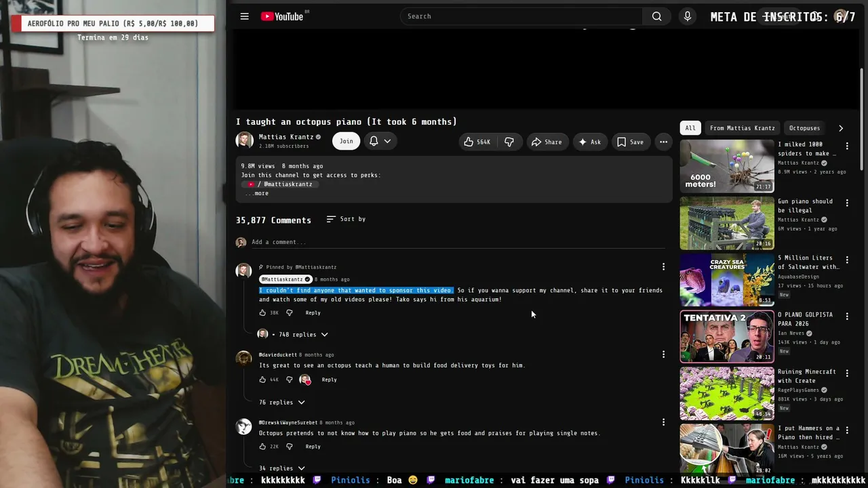Open the 'Gun piano should be illegal' title
Image resolution: width=868 pixels, height=488 pixels.
805,206
